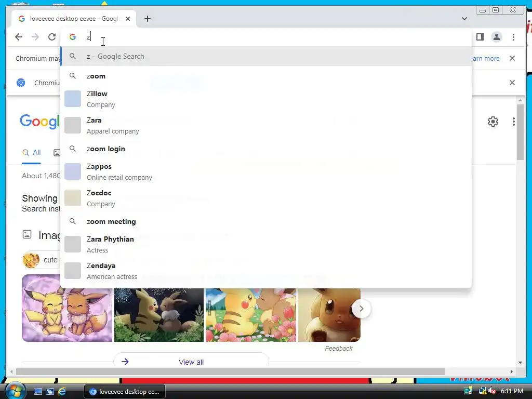
Task: Toggle the browser side panel icon
Action: click(x=480, y=37)
